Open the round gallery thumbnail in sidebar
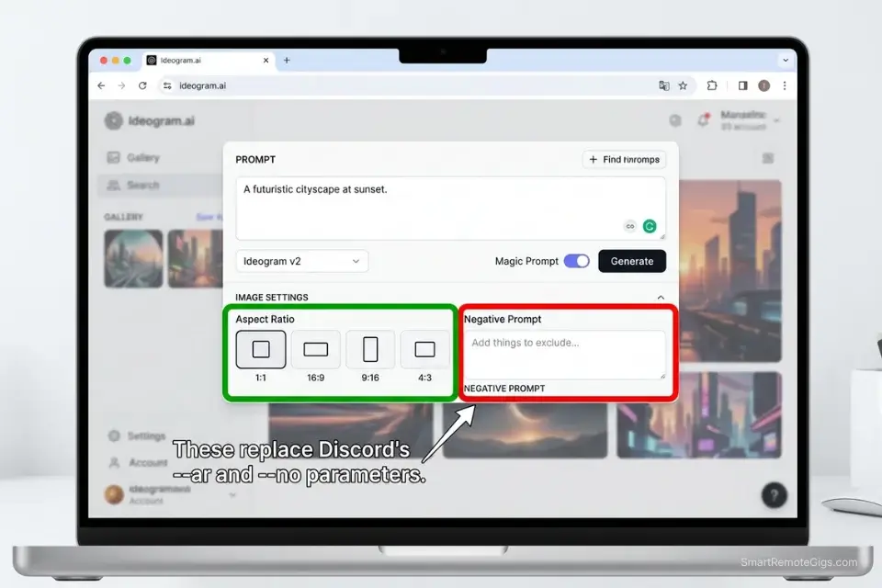This screenshot has height=588, width=882. 133,259
